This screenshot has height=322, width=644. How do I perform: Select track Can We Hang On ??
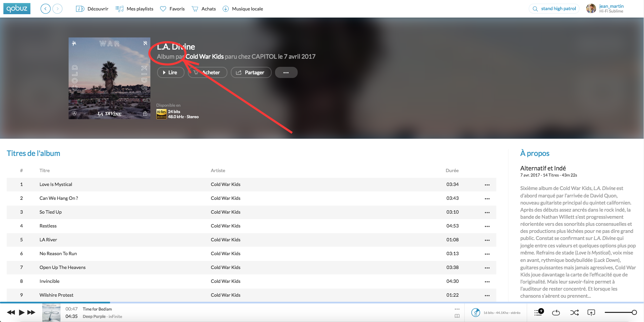251,198
